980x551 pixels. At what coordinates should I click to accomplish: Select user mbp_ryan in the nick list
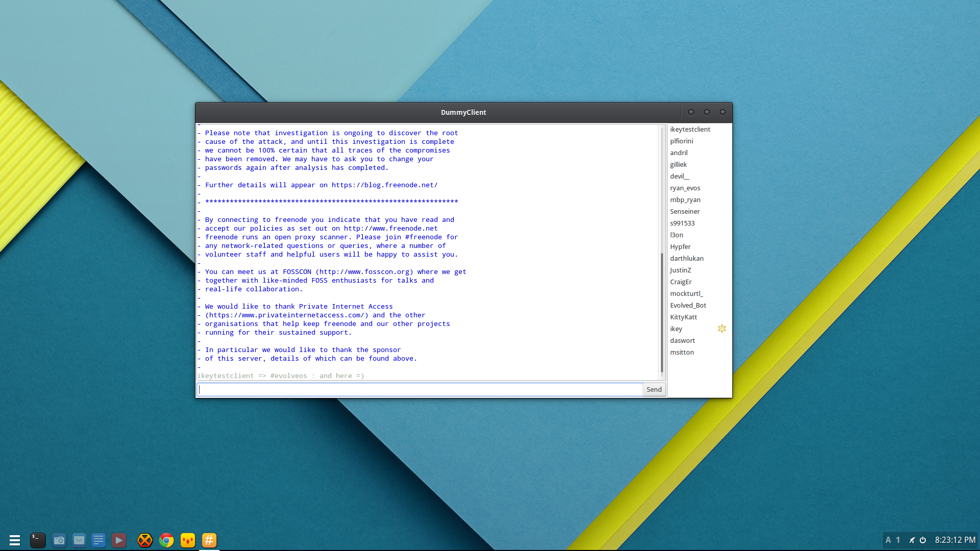685,200
